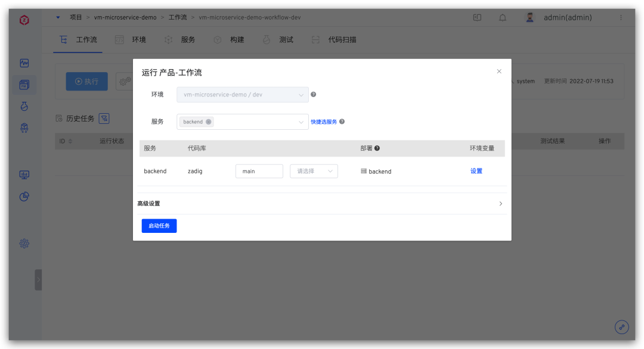Open the testing flask icon in sidebar
The image size is (644, 349).
(x=24, y=106)
